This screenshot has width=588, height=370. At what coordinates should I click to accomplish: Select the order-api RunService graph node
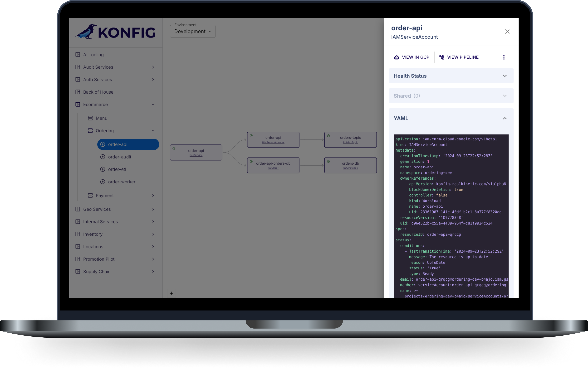tap(196, 152)
